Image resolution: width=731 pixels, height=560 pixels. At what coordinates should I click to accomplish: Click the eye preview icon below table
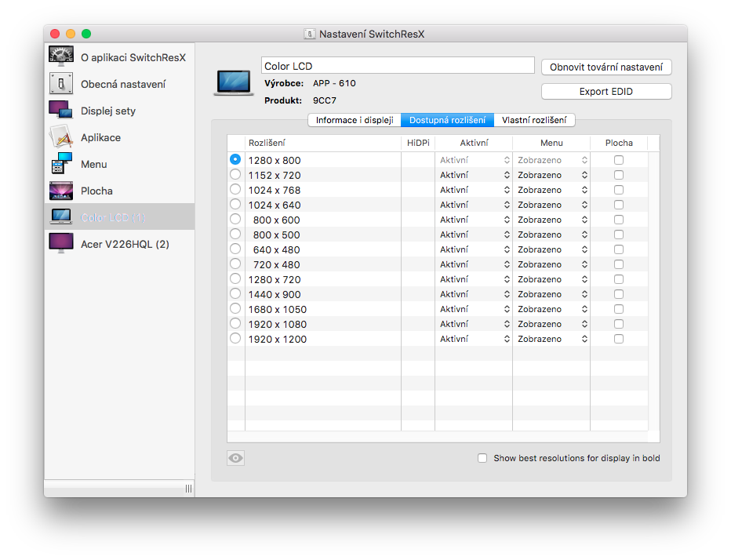coord(236,458)
